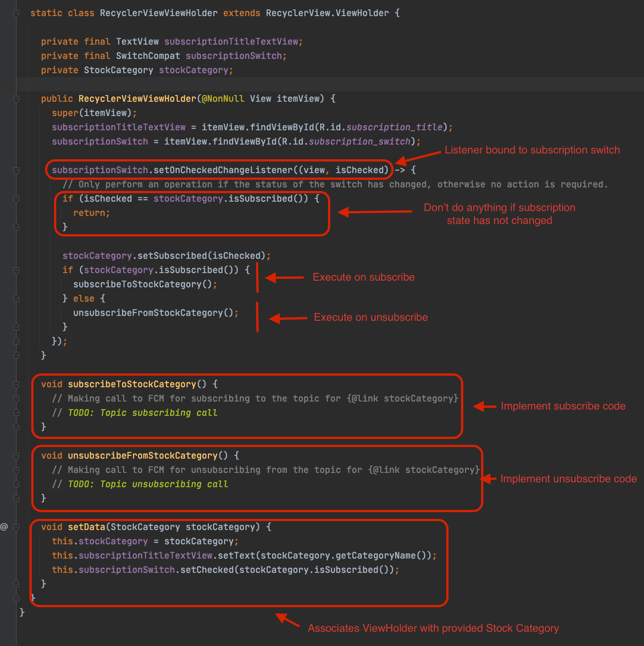Click the subscription_switch resource id
Viewport: 644px width, 646px height.
coord(359,141)
